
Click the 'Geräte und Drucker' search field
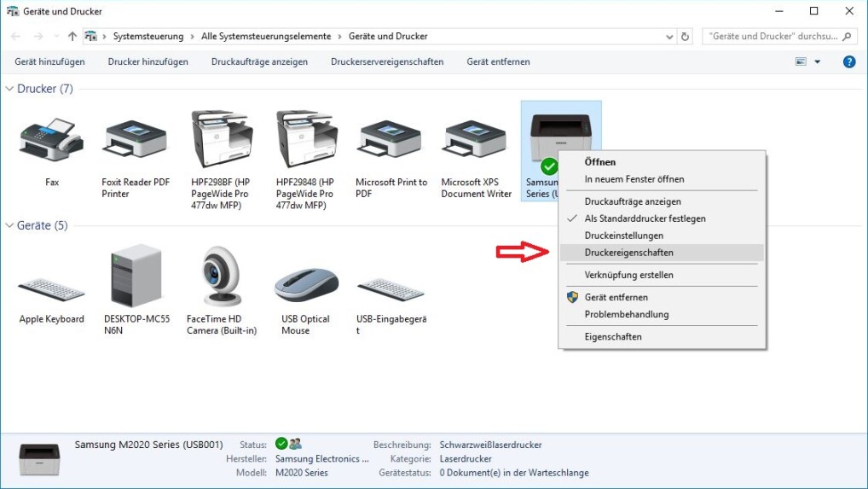[x=772, y=37]
